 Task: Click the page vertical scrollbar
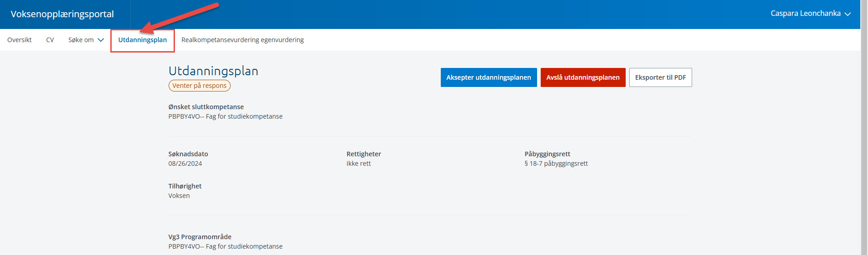(x=864, y=127)
